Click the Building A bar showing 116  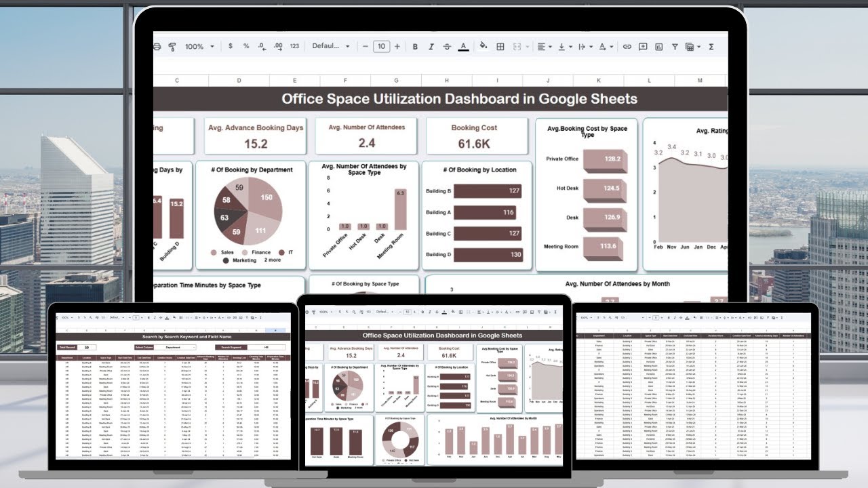pos(486,212)
